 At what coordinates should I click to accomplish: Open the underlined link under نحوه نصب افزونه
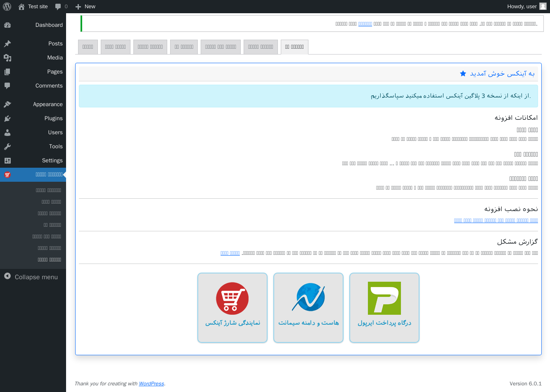[496, 221]
